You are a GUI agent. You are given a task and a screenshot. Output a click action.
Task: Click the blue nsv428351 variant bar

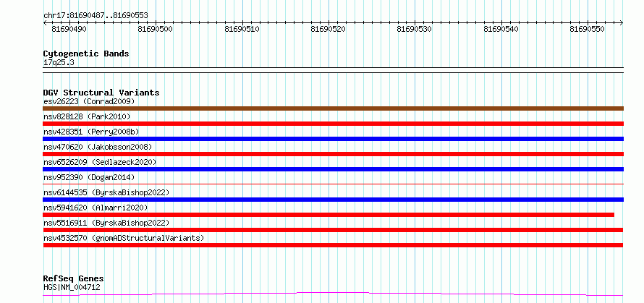pos(333,139)
